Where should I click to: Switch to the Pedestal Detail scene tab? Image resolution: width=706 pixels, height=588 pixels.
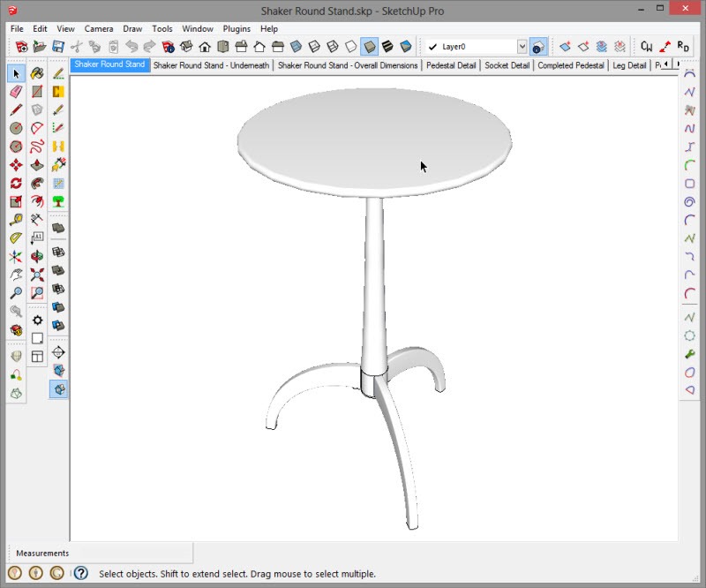click(450, 65)
